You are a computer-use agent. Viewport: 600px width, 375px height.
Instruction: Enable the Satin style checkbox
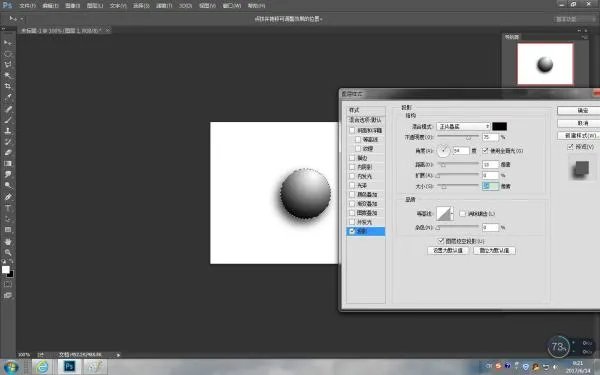click(352, 185)
